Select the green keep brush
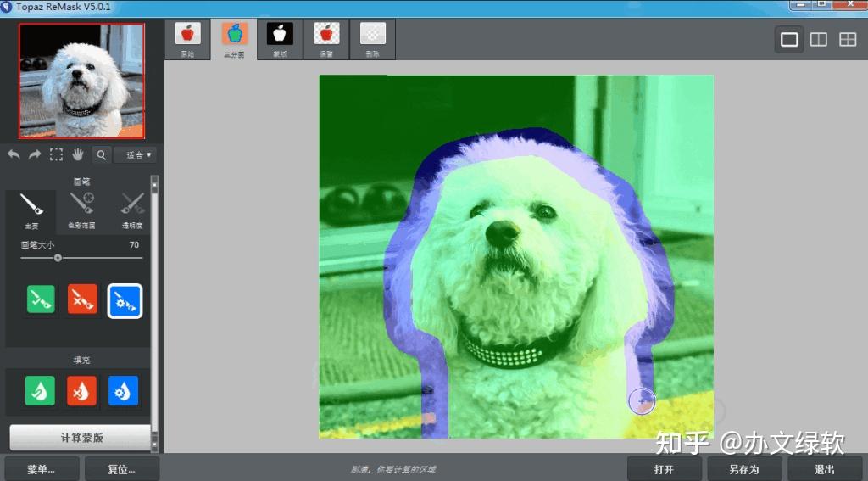The width and height of the screenshot is (868, 481). pyautogui.click(x=41, y=299)
